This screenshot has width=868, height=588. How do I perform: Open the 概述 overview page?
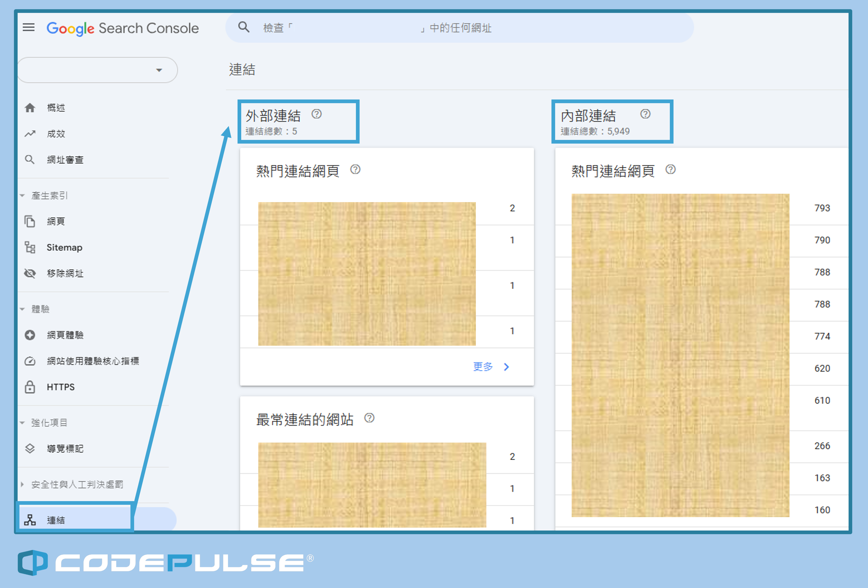pos(56,108)
